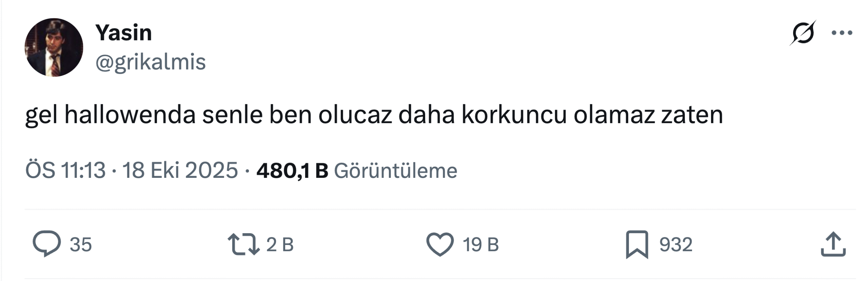
Task: Open the @grikalmis handle link
Action: (151, 62)
